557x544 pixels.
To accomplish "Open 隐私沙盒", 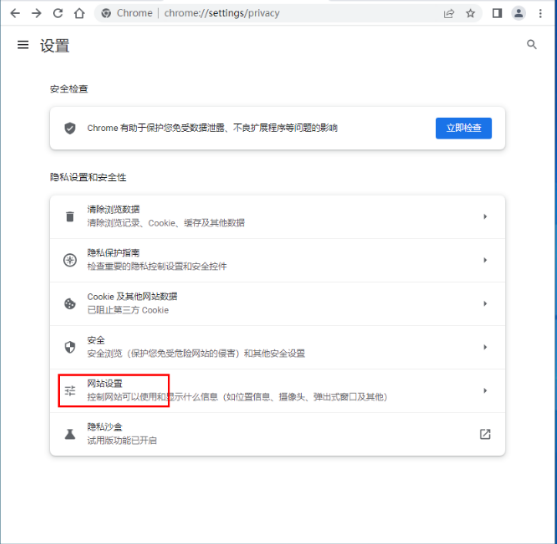I will pos(277,434).
